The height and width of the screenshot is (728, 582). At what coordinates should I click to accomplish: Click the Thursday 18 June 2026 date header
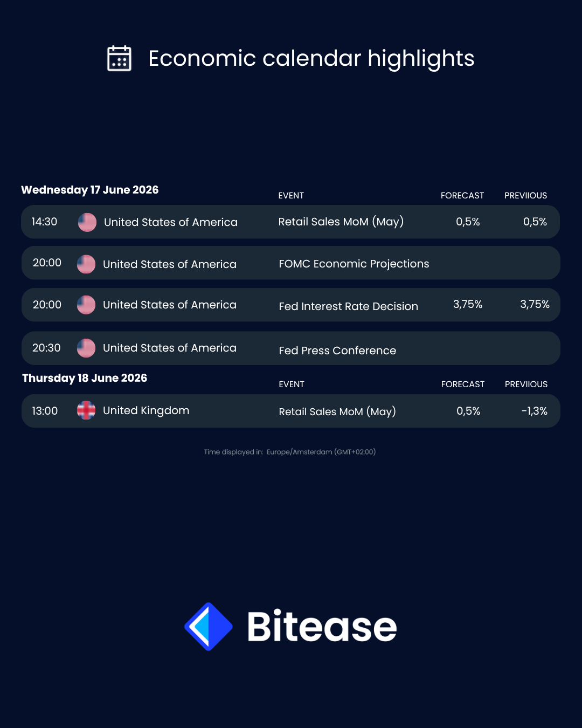tap(85, 378)
